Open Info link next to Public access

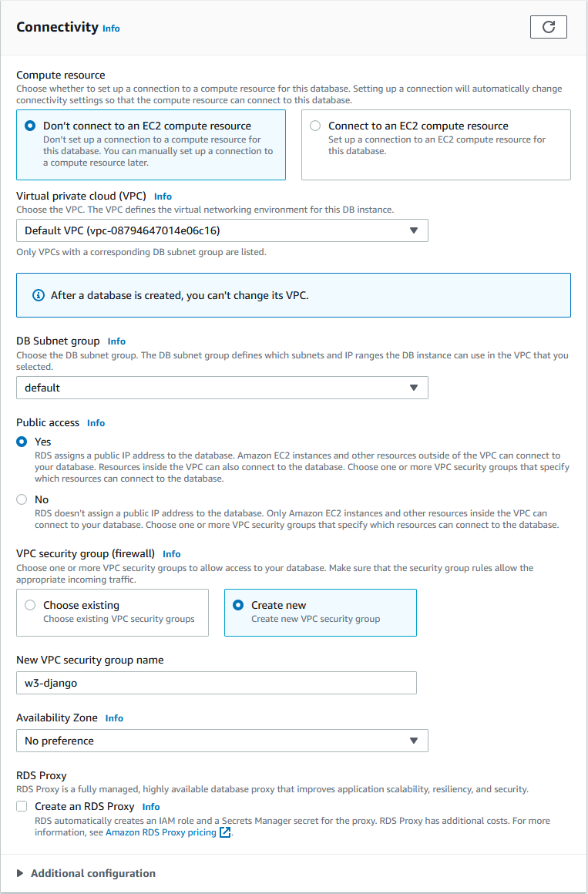click(x=96, y=423)
